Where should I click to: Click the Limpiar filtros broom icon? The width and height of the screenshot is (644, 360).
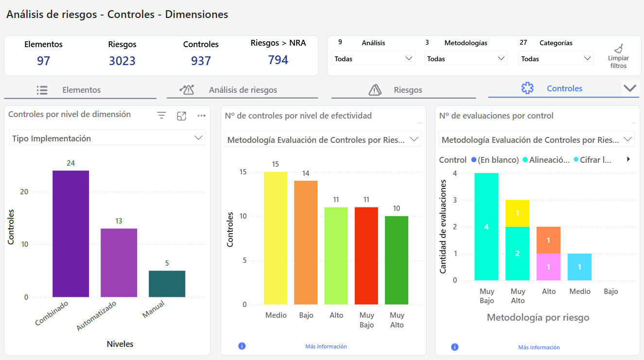618,49
